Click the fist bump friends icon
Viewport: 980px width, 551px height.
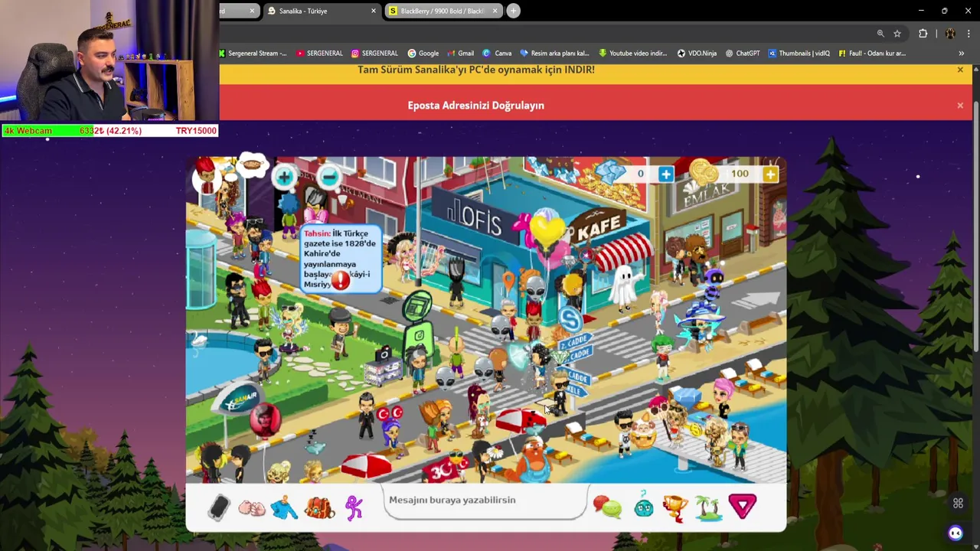pyautogui.click(x=251, y=508)
